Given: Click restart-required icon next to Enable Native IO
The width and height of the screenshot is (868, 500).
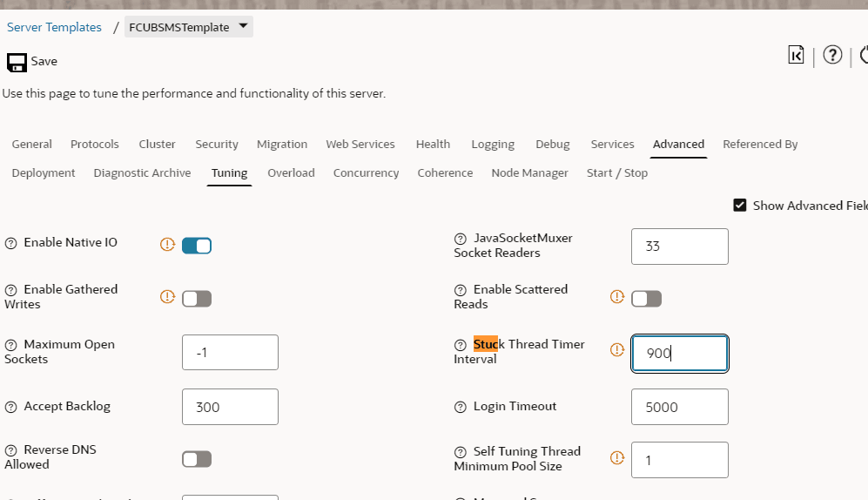Looking at the screenshot, I should [167, 245].
